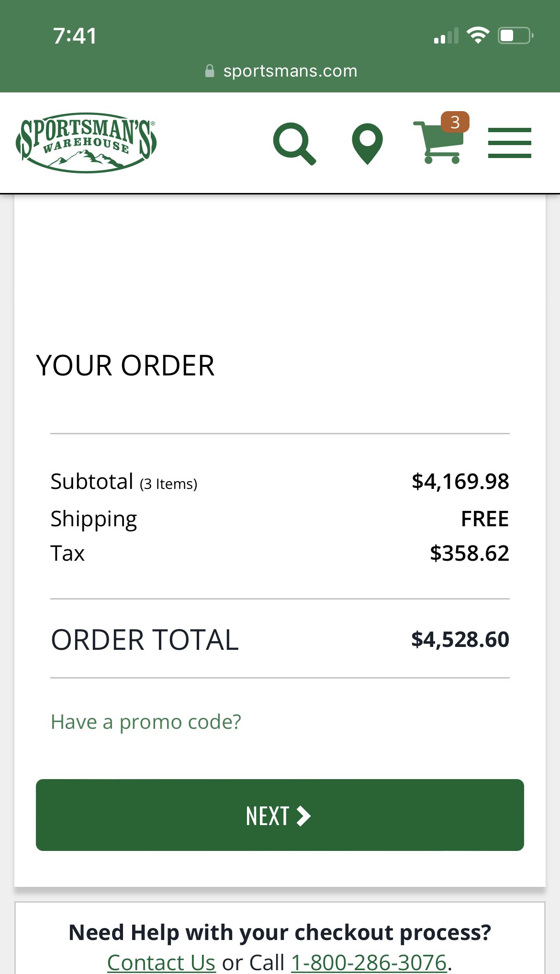This screenshot has height=974, width=560.
Task: Click the cart item count badge
Action: (455, 122)
